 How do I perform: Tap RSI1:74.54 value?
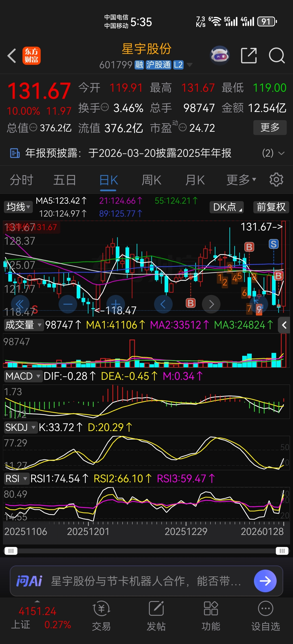click(x=59, y=479)
